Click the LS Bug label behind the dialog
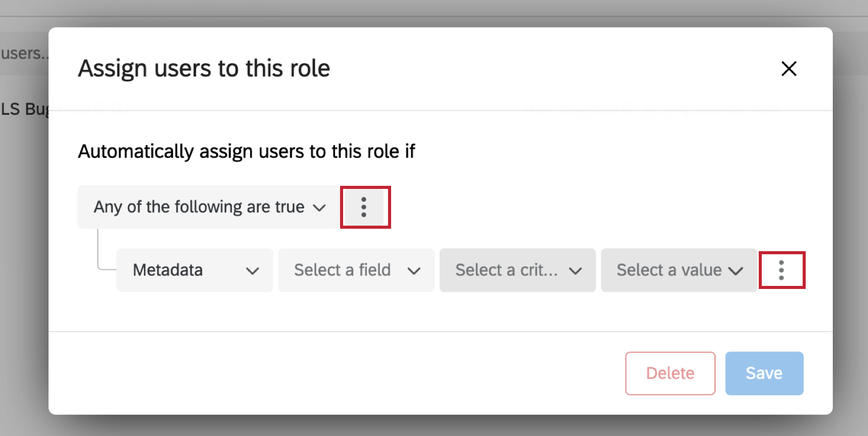Image resolution: width=868 pixels, height=436 pixels. coord(23,108)
